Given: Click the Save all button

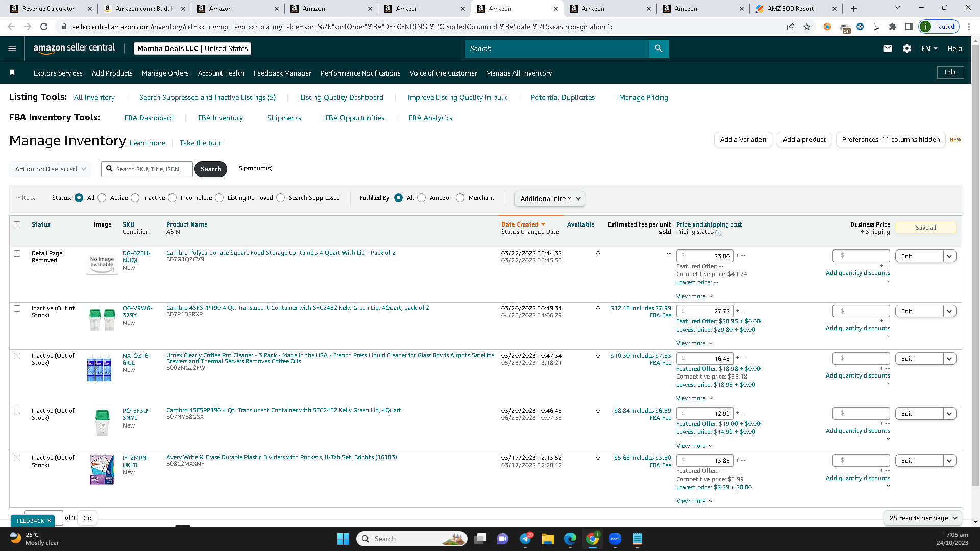Looking at the screenshot, I should click(x=925, y=228).
